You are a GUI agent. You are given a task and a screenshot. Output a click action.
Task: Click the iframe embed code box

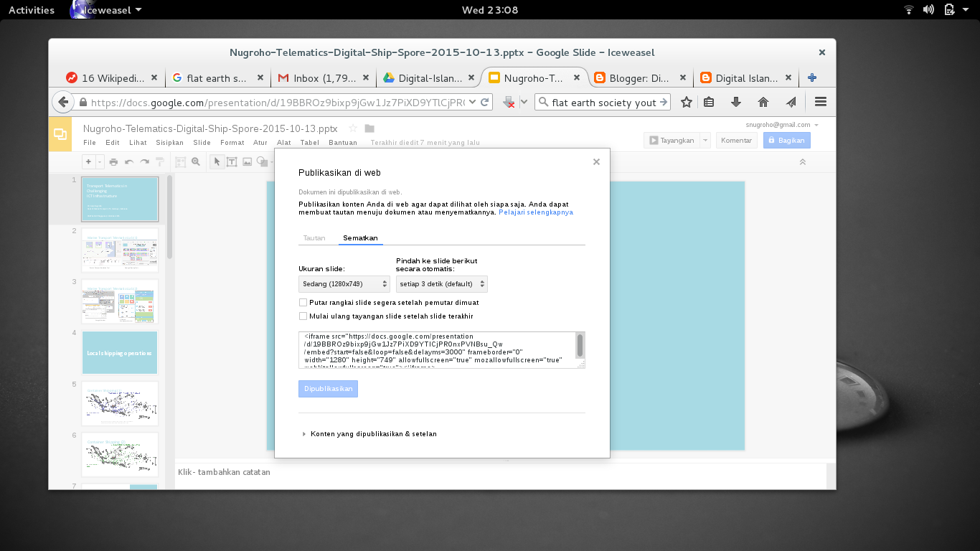pos(438,350)
